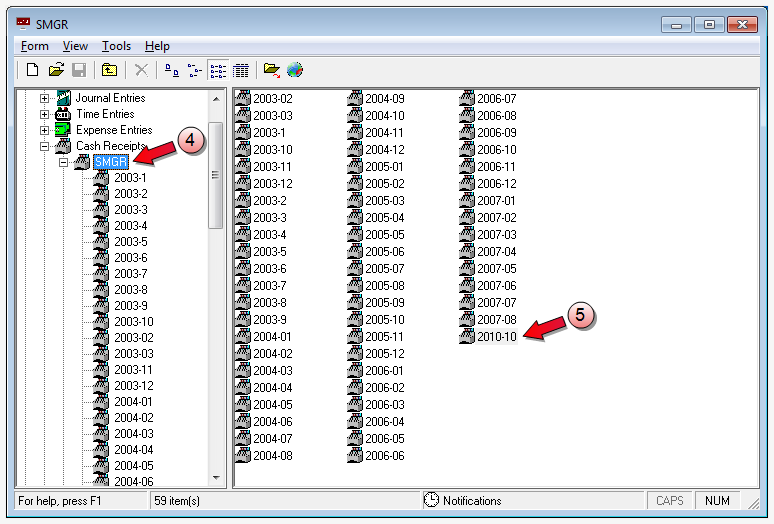Select the 2010-10 item in list pane
Screen dimensions: 774x524
tap(497, 337)
